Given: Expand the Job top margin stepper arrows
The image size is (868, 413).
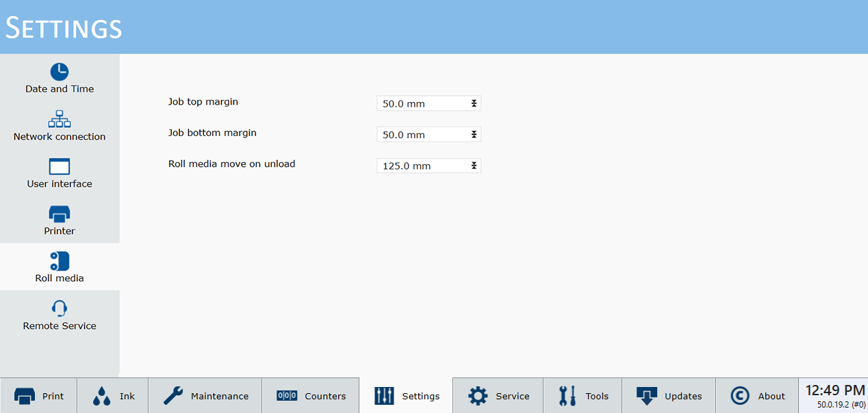Looking at the screenshot, I should pos(473,104).
